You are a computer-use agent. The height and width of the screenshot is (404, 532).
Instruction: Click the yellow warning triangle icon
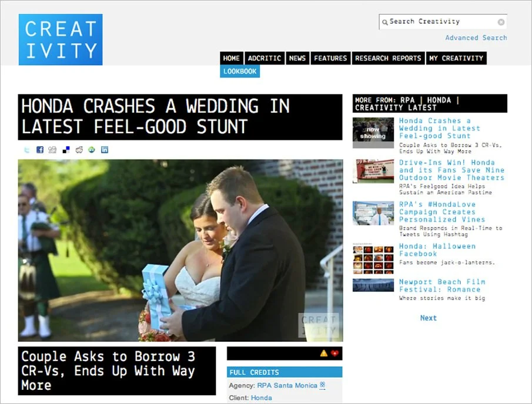324,353
